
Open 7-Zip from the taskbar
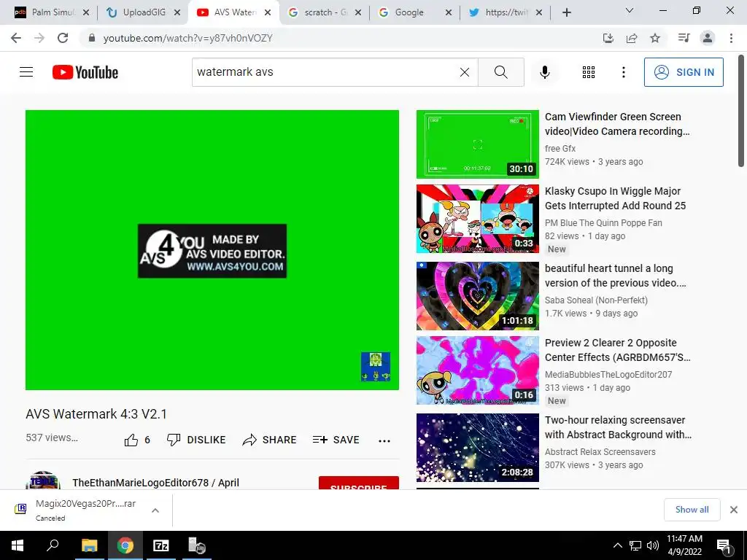point(161,545)
